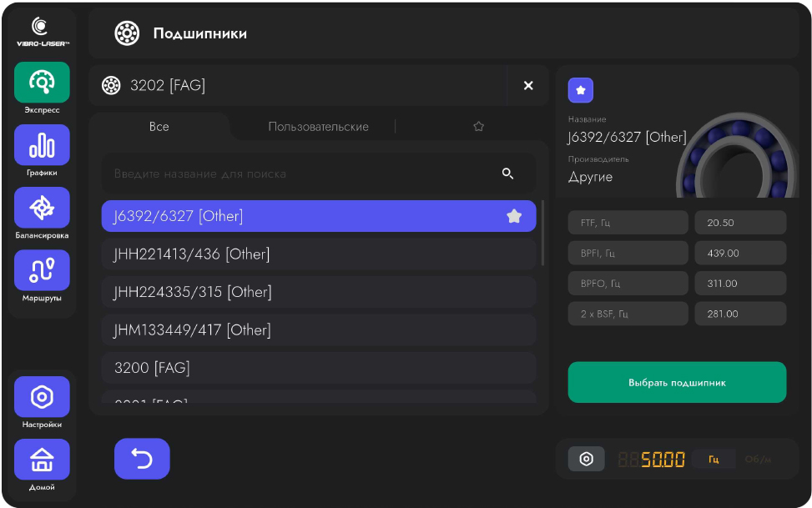
Task: Open the Маршруты routes icon
Action: tap(42, 270)
